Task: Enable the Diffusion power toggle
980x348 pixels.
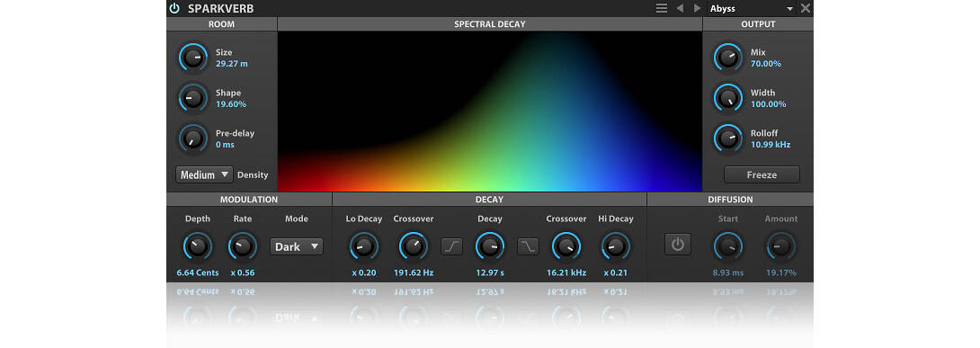Action: [x=678, y=244]
